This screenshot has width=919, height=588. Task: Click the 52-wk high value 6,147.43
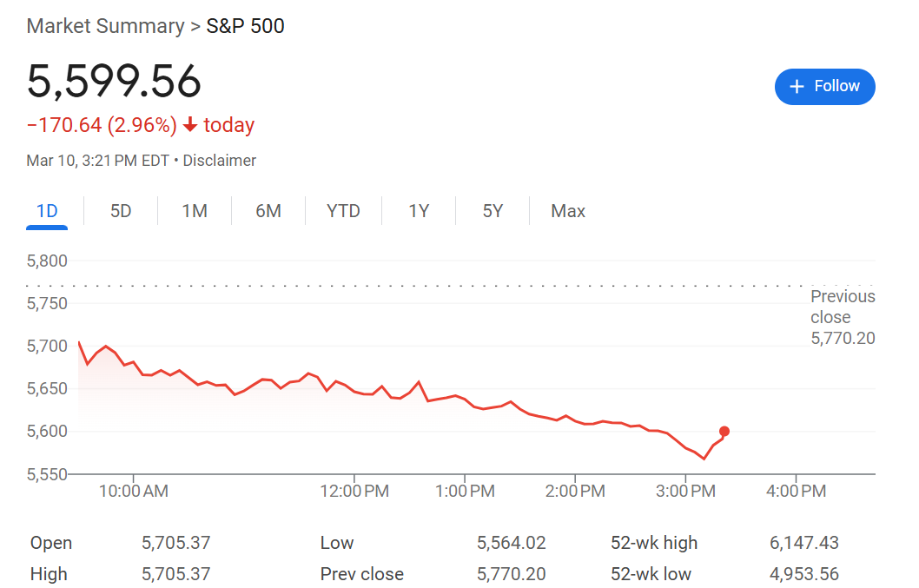pyautogui.click(x=803, y=543)
